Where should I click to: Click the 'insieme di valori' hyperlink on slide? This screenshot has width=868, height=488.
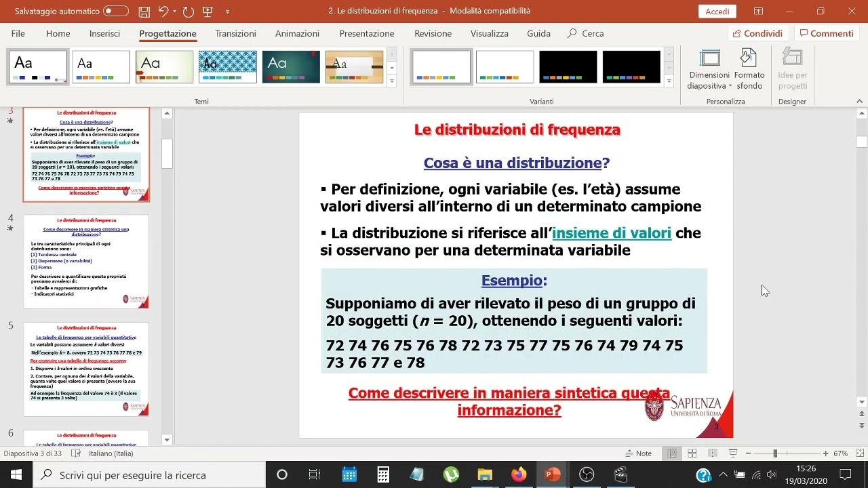[x=612, y=233]
